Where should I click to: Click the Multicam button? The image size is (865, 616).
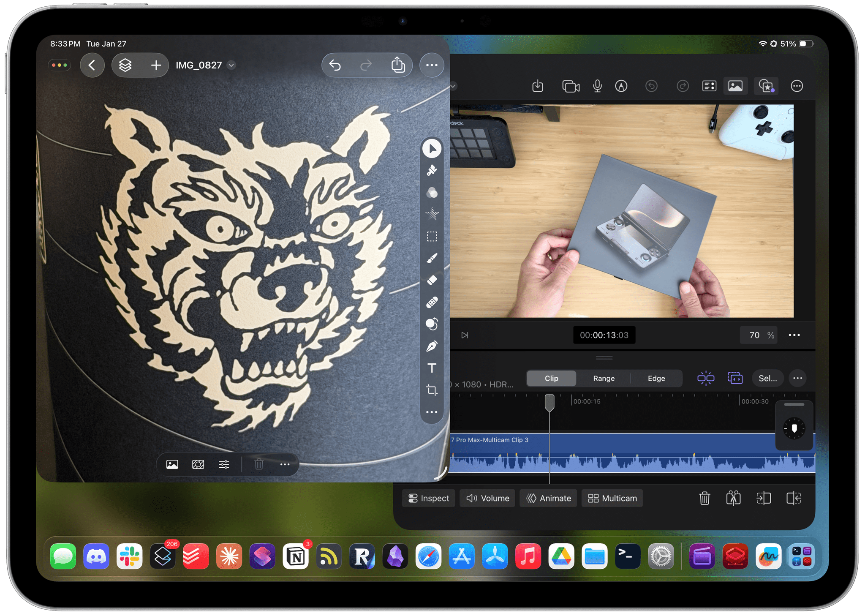(x=612, y=498)
